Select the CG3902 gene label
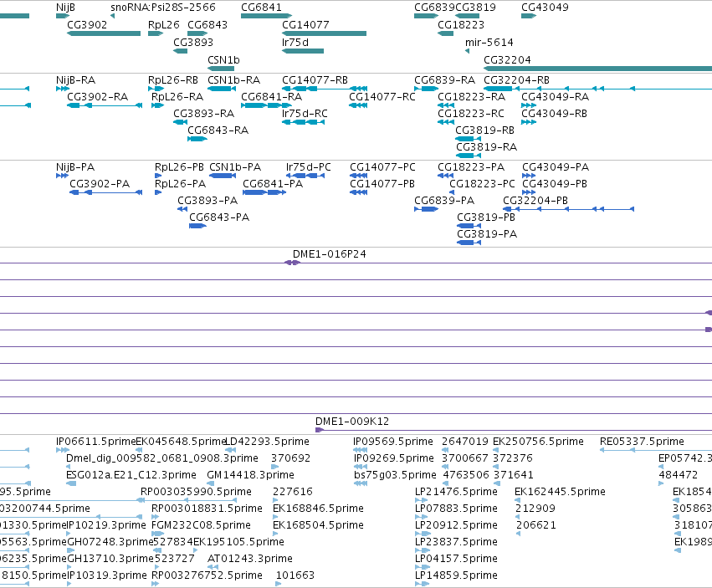 coord(87,24)
